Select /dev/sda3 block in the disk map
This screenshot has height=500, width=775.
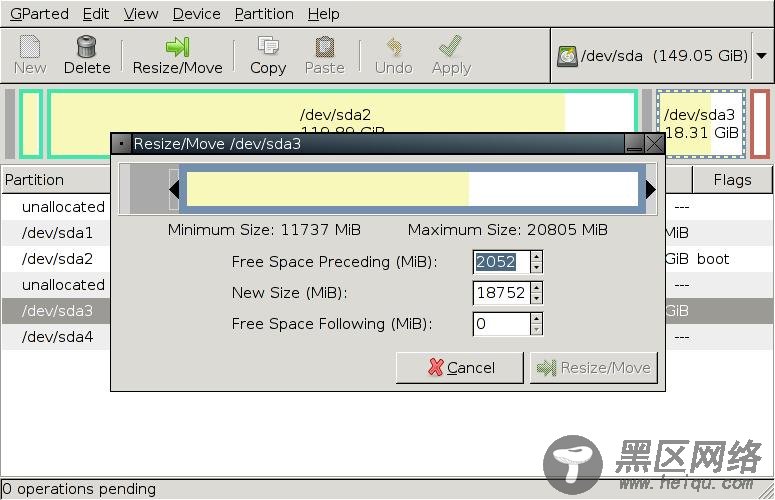[x=701, y=124]
